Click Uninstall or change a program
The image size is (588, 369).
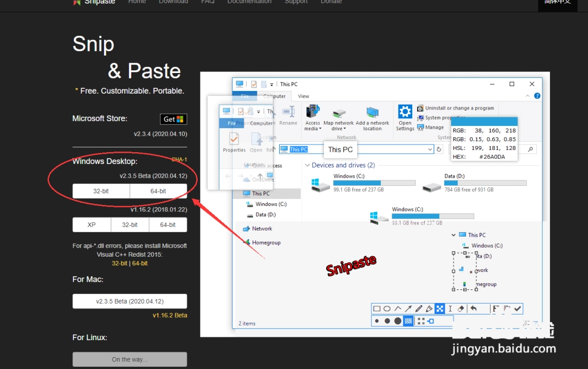(456, 108)
